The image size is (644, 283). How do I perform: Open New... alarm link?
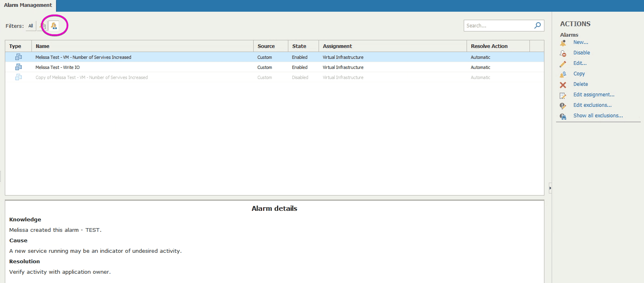click(581, 42)
